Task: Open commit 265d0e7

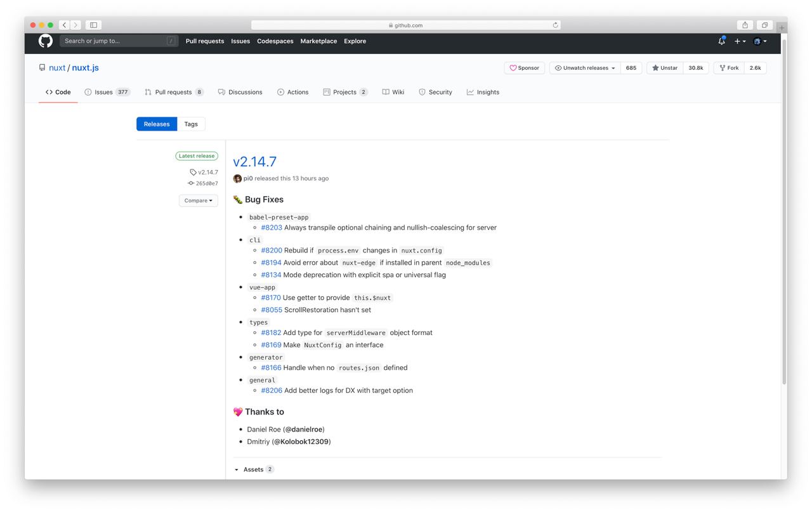Action: [x=203, y=183]
